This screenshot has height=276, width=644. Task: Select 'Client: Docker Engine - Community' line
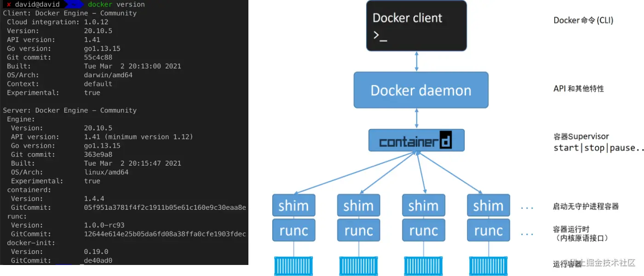point(70,13)
